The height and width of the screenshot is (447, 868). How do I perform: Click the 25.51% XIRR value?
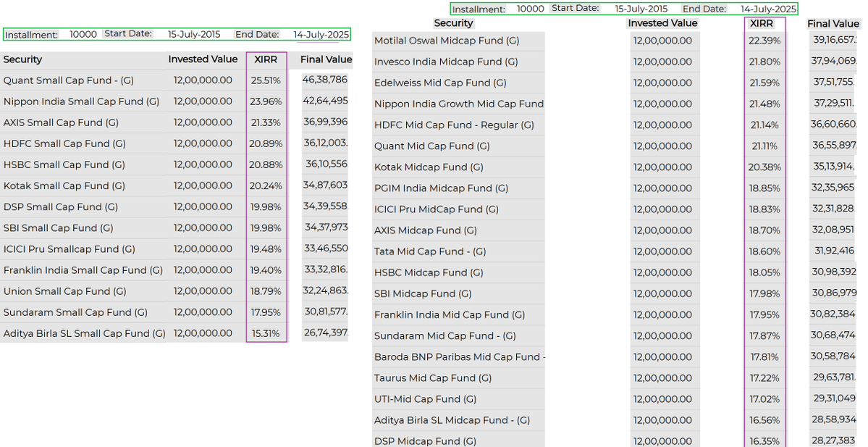266,80
